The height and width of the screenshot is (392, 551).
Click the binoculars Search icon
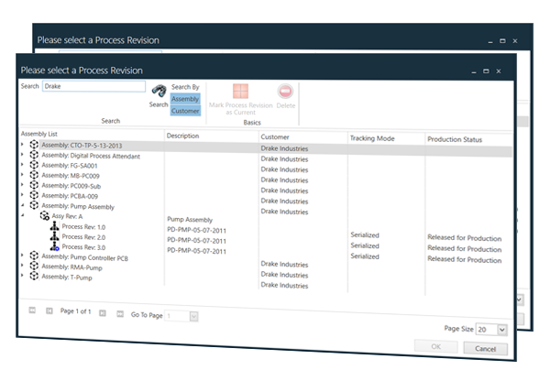[x=159, y=91]
